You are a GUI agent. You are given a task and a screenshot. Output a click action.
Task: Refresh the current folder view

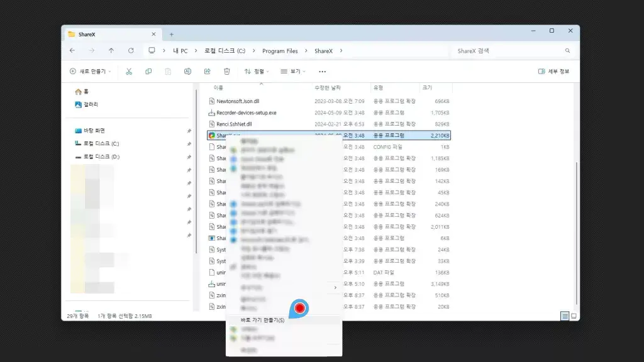coord(131,50)
